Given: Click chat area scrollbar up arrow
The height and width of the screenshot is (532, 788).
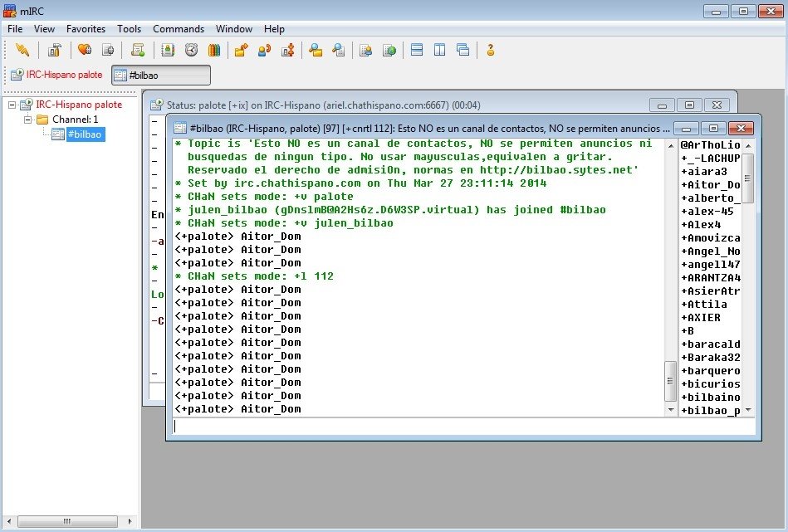Looking at the screenshot, I should [x=670, y=146].
